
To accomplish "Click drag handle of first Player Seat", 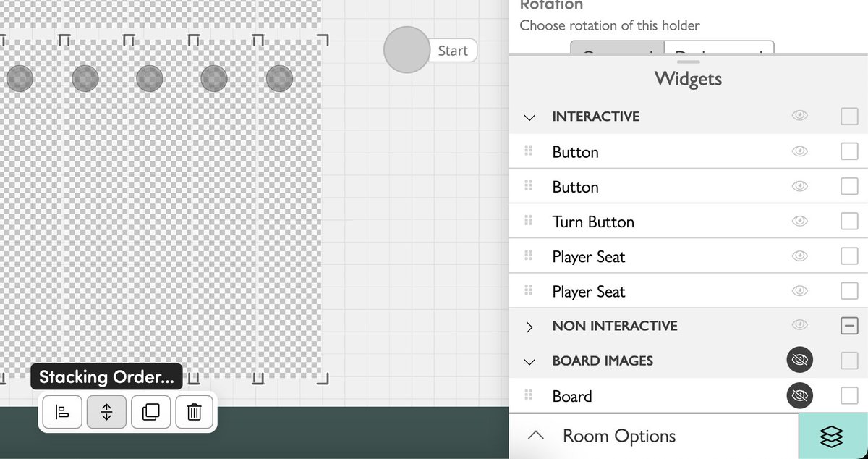I will click(528, 256).
